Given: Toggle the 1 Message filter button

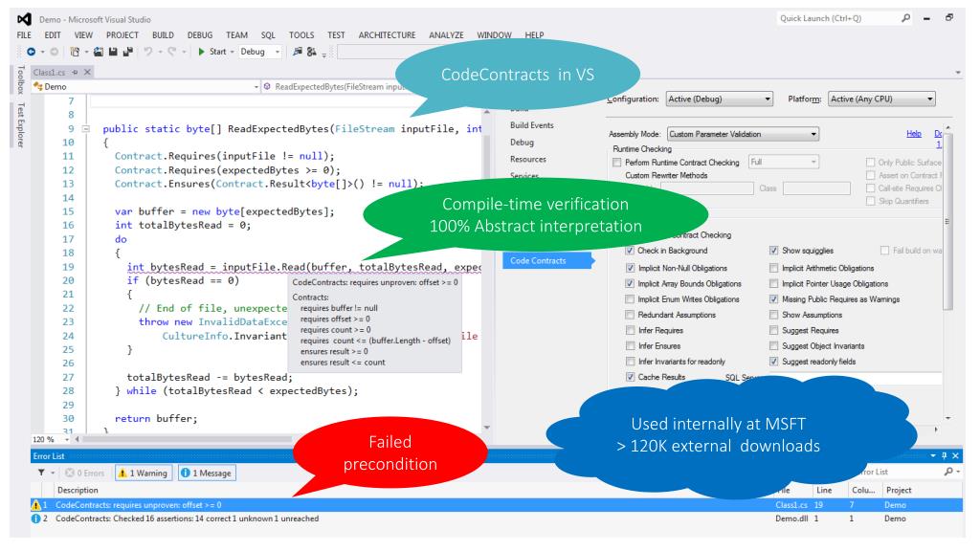Looking at the screenshot, I should click(207, 473).
